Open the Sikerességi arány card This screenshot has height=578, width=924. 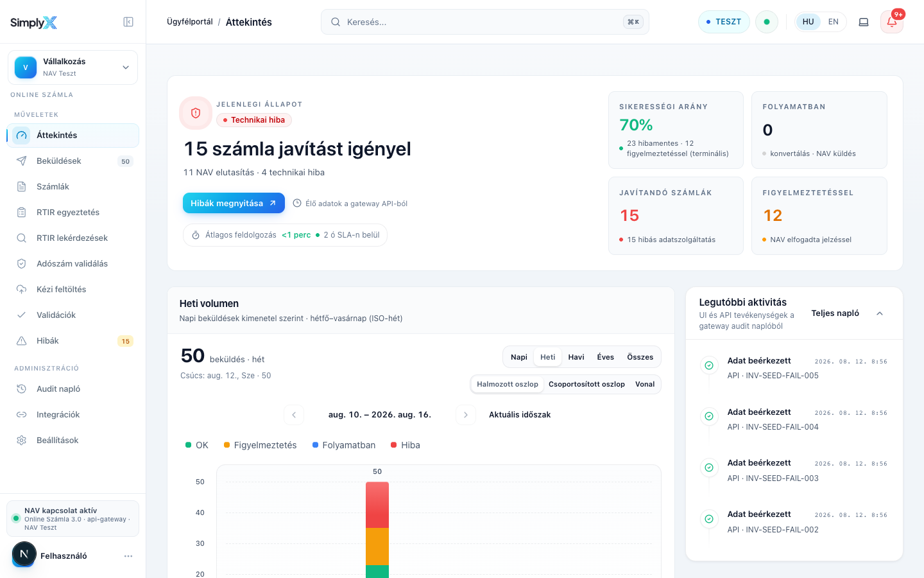(x=676, y=130)
